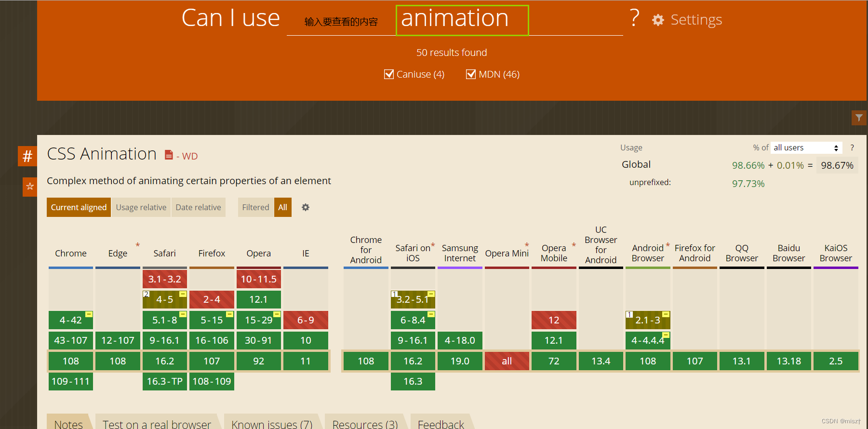Click the Settings link text

(696, 20)
